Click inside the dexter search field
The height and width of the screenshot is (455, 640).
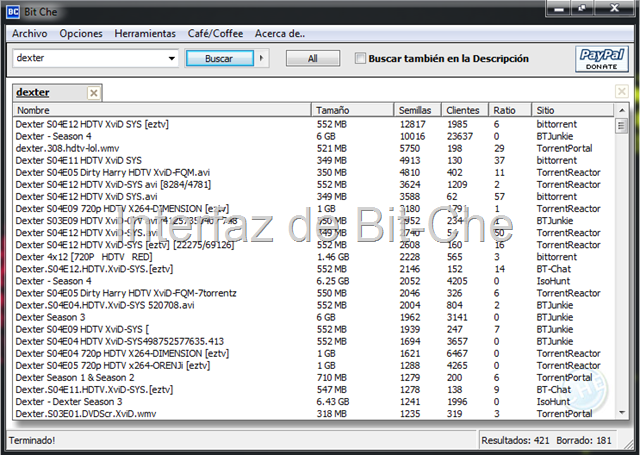89,58
